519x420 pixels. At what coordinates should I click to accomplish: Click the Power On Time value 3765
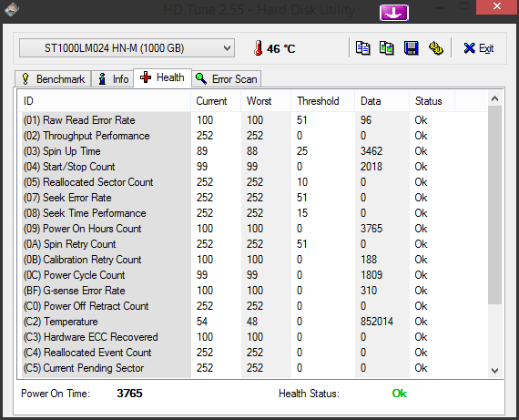pos(129,394)
